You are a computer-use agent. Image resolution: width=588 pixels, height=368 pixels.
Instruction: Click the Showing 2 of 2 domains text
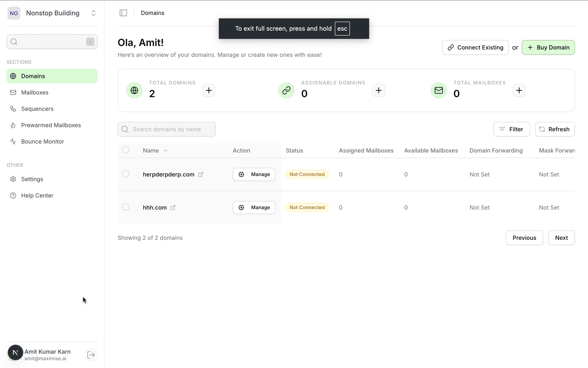pyautogui.click(x=150, y=238)
